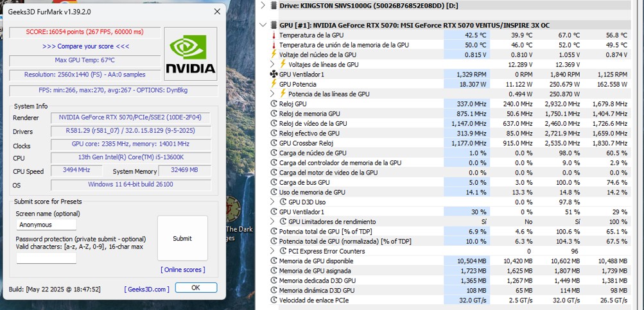Click icon beside Carga del controlador de memoria
Image resolution: width=644 pixels, height=310 pixels.
click(x=274, y=163)
